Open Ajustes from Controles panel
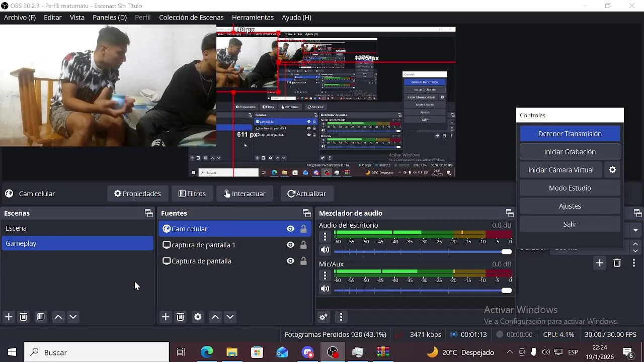The height and width of the screenshot is (362, 644). (x=570, y=206)
